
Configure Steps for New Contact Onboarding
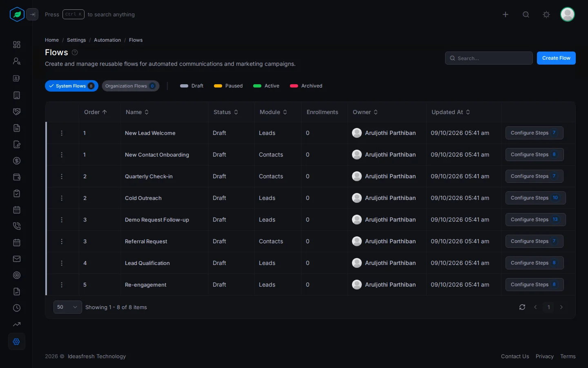[x=535, y=155]
